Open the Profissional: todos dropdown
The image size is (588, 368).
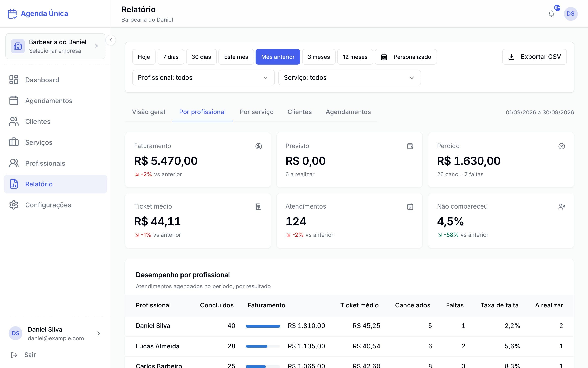click(x=203, y=78)
